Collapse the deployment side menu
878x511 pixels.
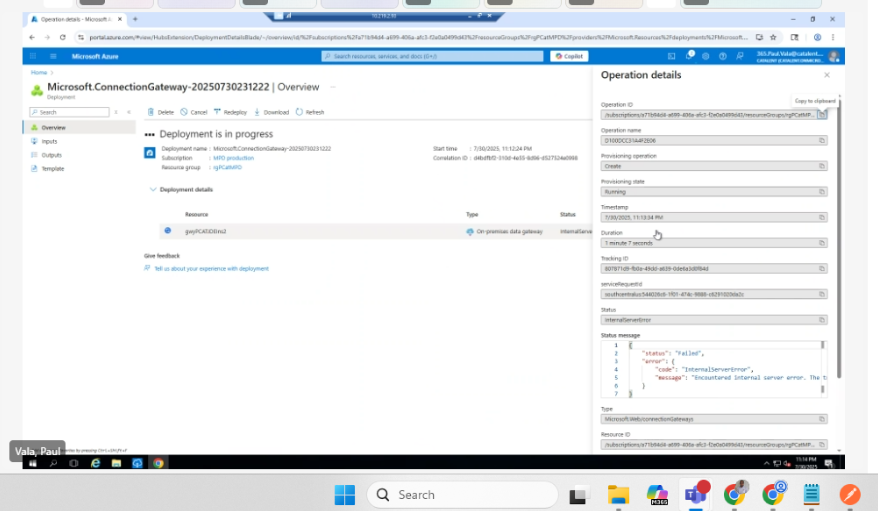tap(129, 112)
